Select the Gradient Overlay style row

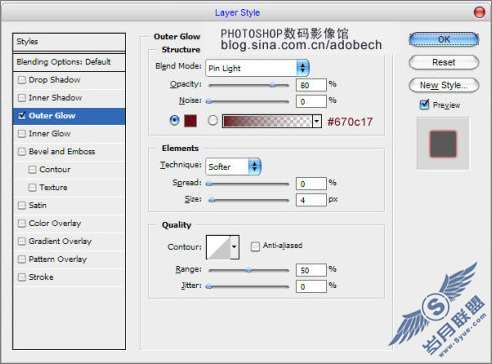pos(69,241)
